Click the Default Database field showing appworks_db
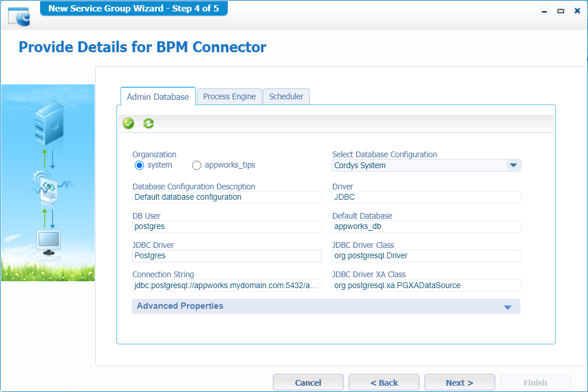The height and width of the screenshot is (392, 588). point(426,226)
